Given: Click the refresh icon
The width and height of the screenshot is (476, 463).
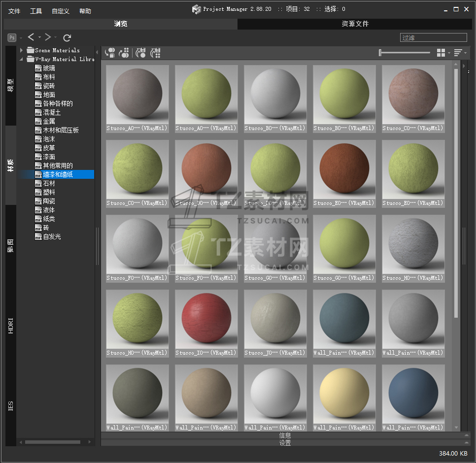Looking at the screenshot, I should [68, 37].
